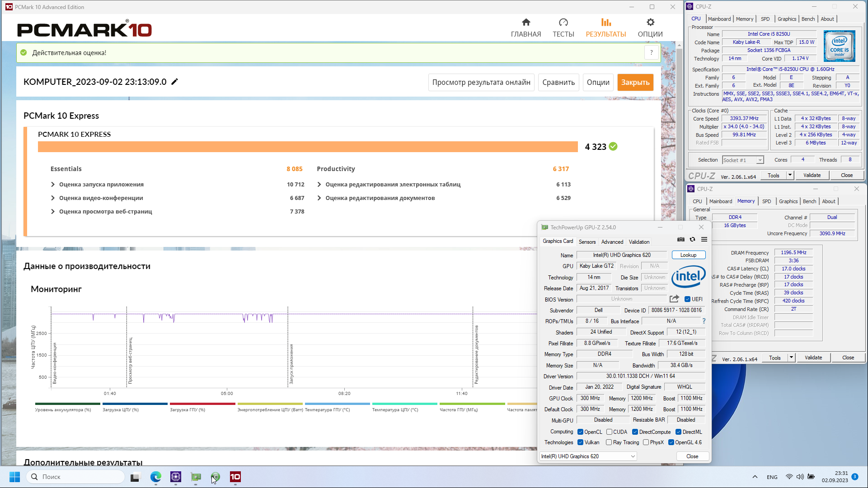Screen dimensions: 868x488
Task: Toggle the OpenGL 4.6 checkbox
Action: (x=671, y=442)
